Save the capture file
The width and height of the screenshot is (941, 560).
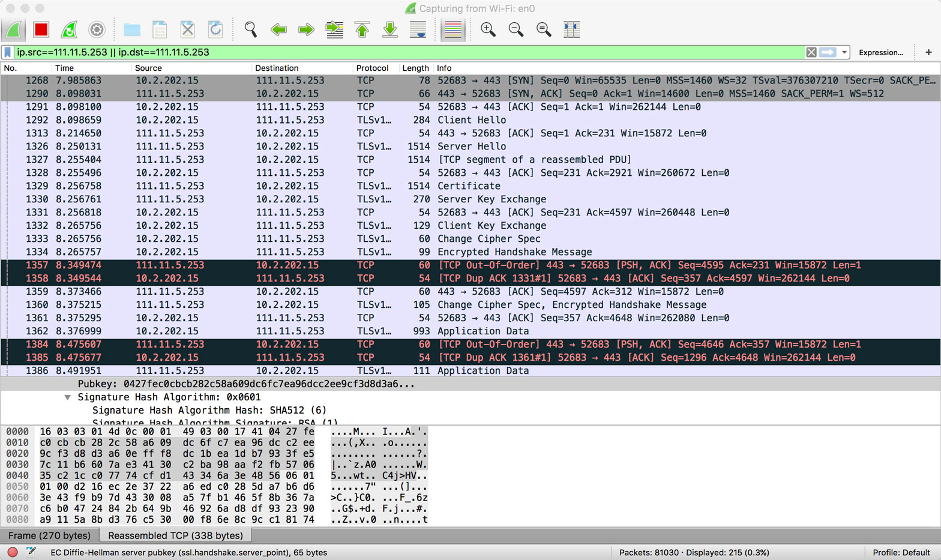pos(160,29)
